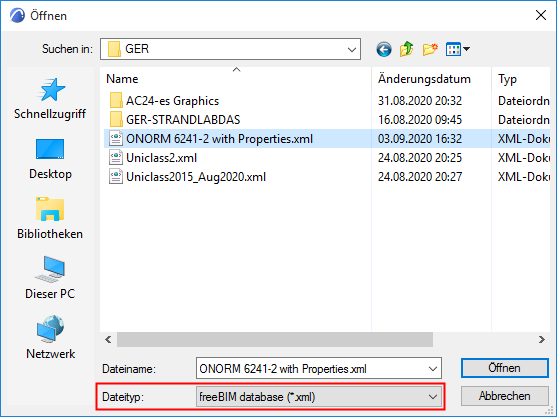The width and height of the screenshot is (557, 417).
Task: Click the Öffnen button
Action: point(504,368)
